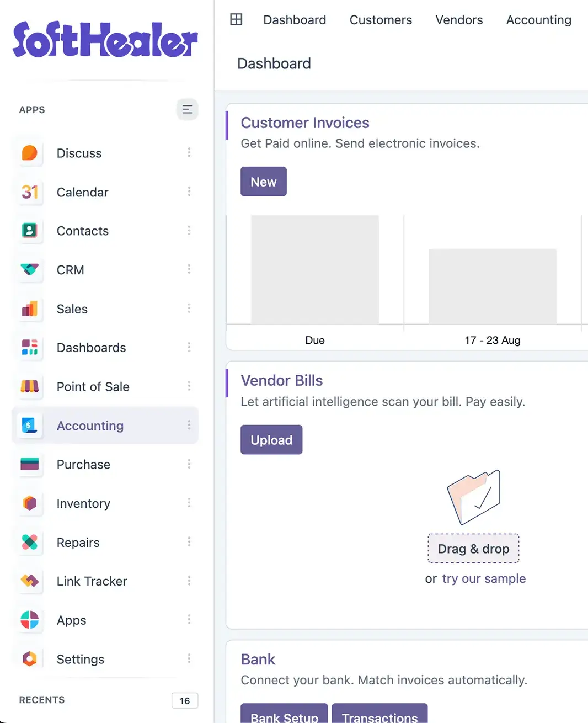
Task: Open the Vendor Bills heading link
Action: pyautogui.click(x=282, y=380)
